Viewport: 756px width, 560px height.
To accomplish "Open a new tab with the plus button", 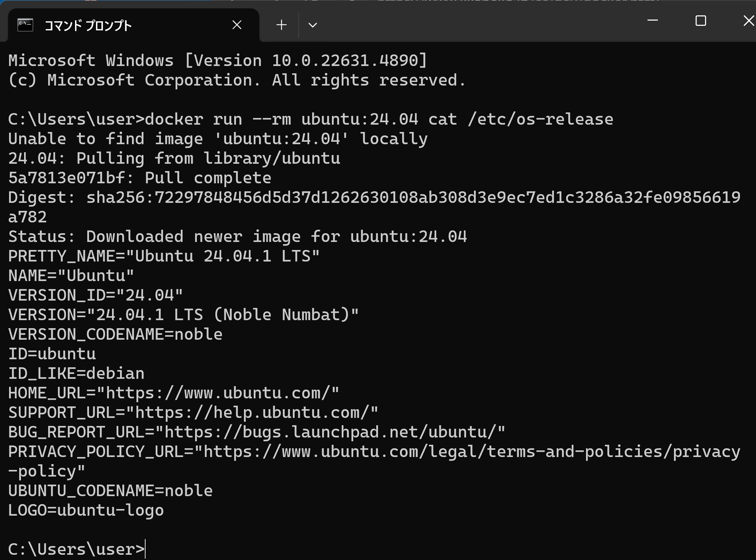I will (x=281, y=25).
